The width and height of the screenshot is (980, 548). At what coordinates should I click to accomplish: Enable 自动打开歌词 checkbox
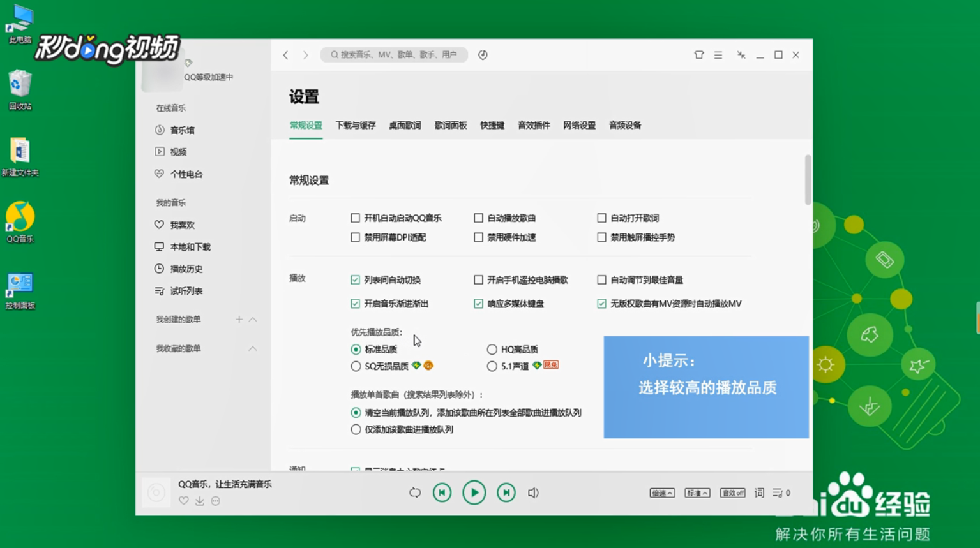coord(601,218)
